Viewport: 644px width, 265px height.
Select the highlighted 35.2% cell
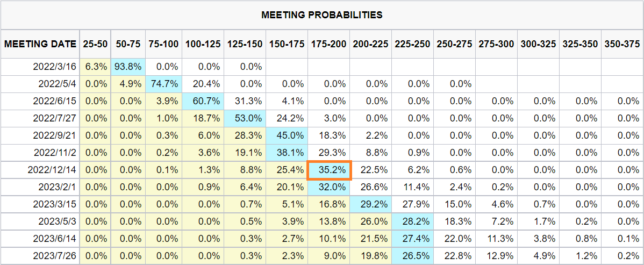point(328,170)
